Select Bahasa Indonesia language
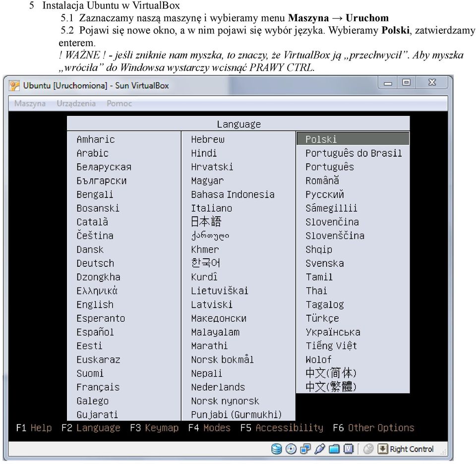 click(233, 194)
